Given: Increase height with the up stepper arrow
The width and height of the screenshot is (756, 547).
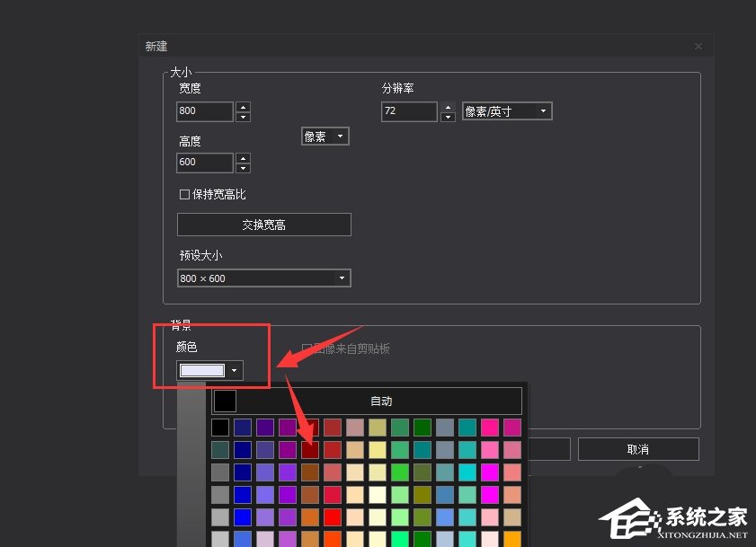Looking at the screenshot, I should (x=243, y=158).
